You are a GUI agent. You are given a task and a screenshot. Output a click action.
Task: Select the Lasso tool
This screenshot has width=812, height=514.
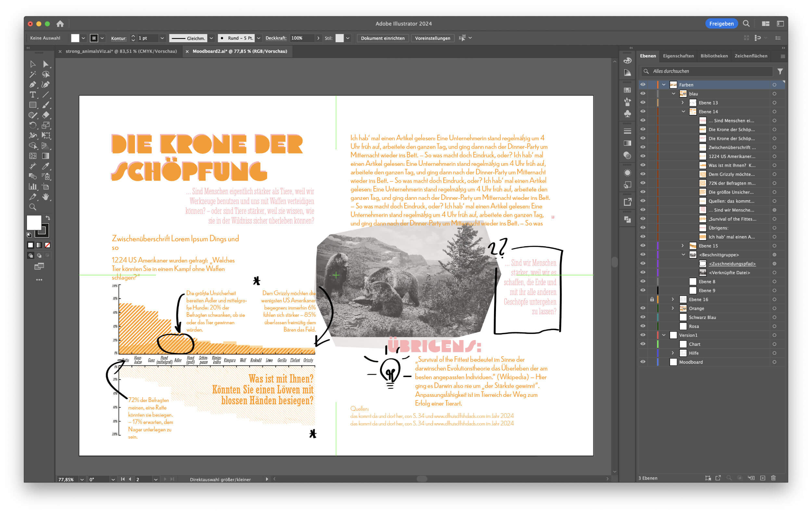pyautogui.click(x=45, y=74)
